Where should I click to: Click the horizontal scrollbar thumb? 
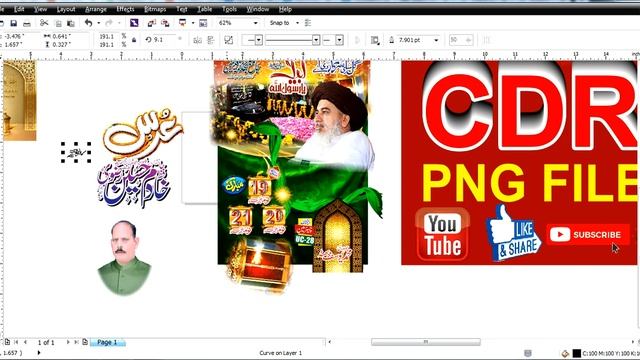point(426,342)
